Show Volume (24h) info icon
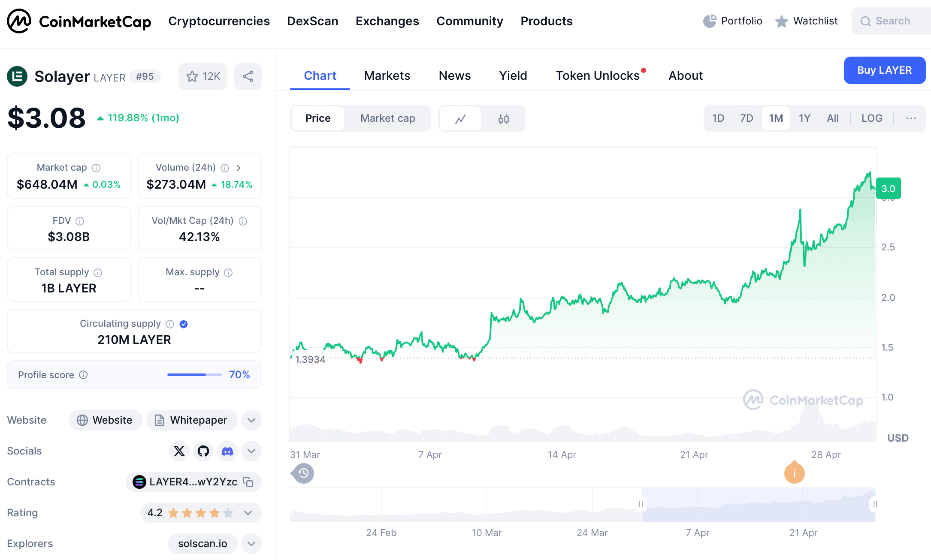 coord(225,168)
